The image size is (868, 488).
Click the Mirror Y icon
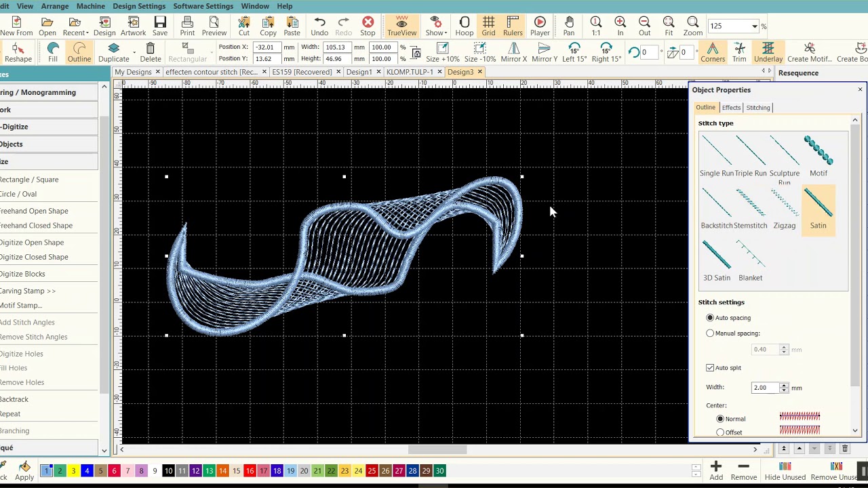[545, 52]
